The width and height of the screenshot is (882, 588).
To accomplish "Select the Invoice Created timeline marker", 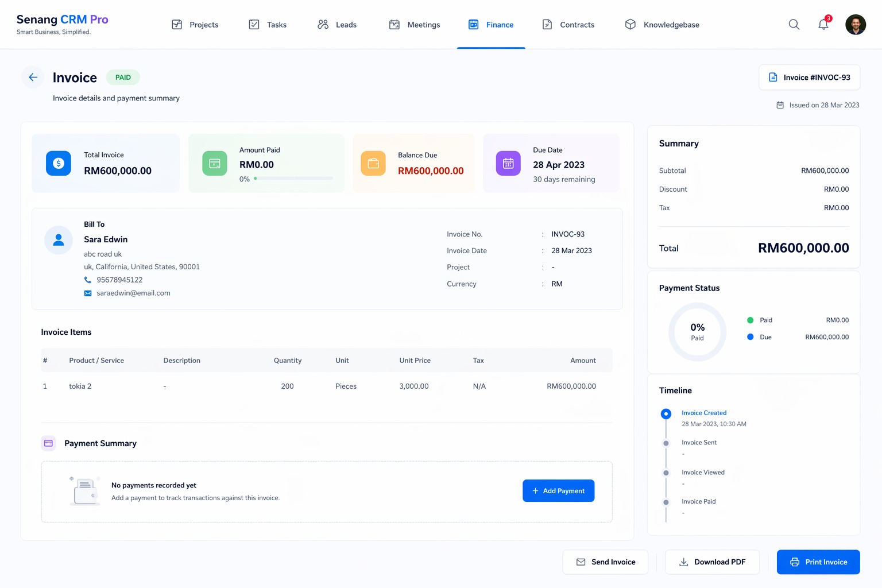I will (x=666, y=413).
